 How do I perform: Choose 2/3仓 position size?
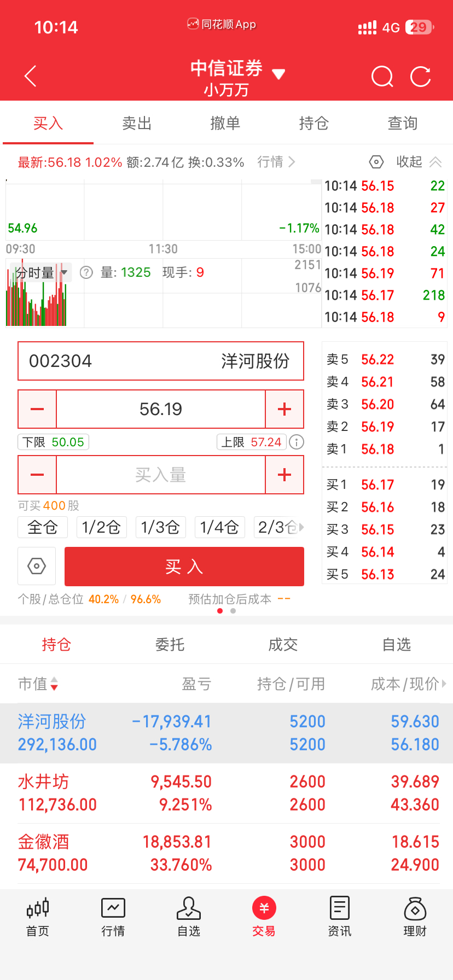pos(277,527)
